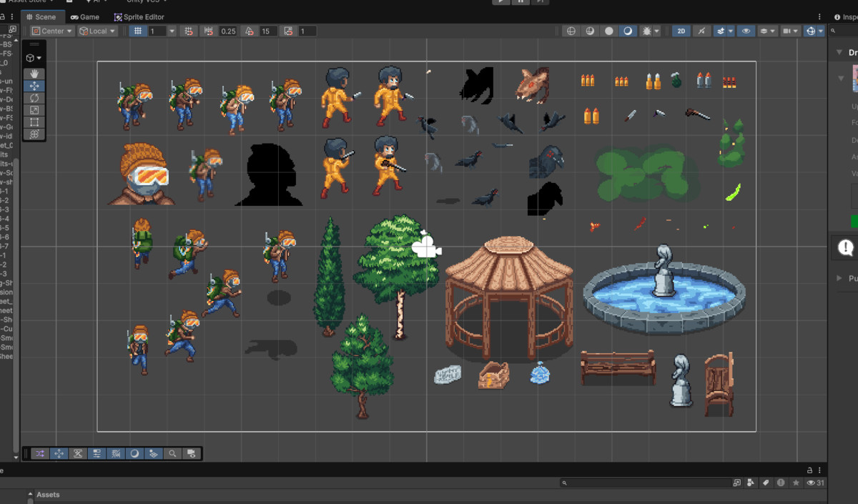
Task: Toggle hidden objects visibility eye icon
Action: pos(746,31)
